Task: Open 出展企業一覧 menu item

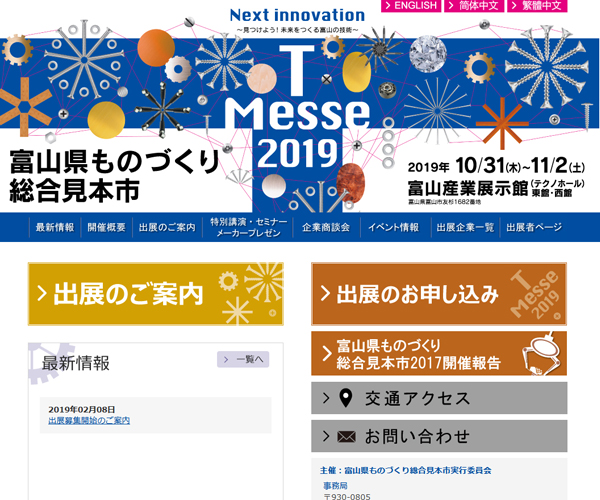Action: point(465,227)
